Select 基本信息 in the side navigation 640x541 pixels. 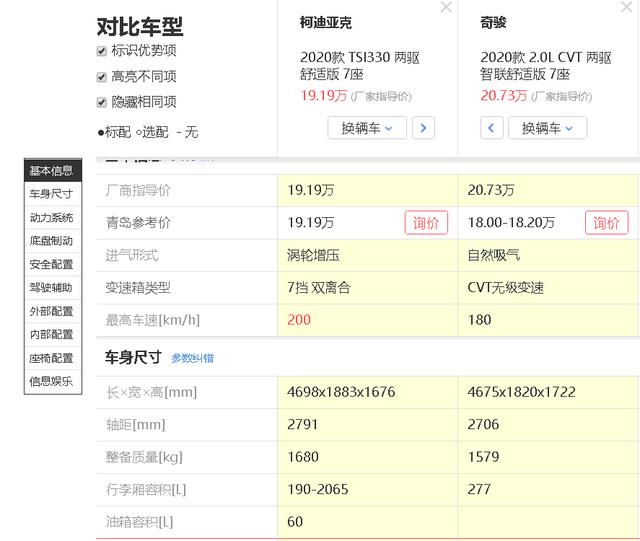click(53, 170)
